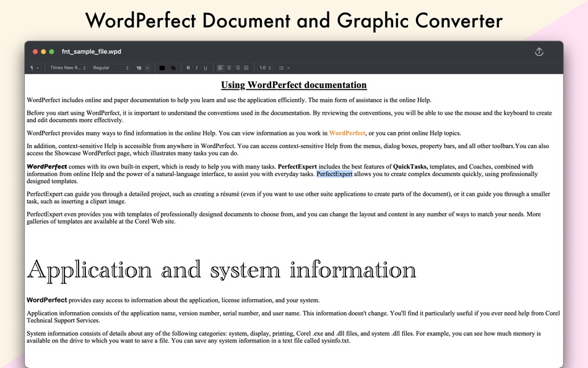Close the window with the red button
This screenshot has width=588, height=368.
point(35,51)
